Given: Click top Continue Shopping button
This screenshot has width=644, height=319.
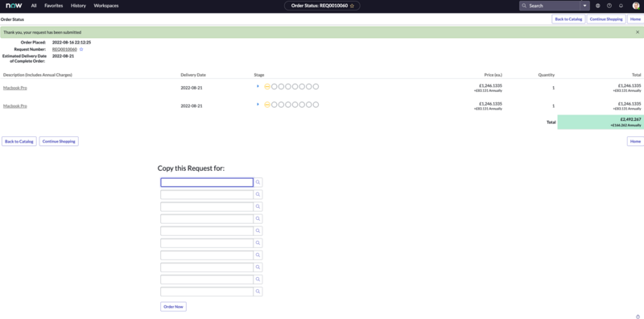Looking at the screenshot, I should click(x=606, y=19).
